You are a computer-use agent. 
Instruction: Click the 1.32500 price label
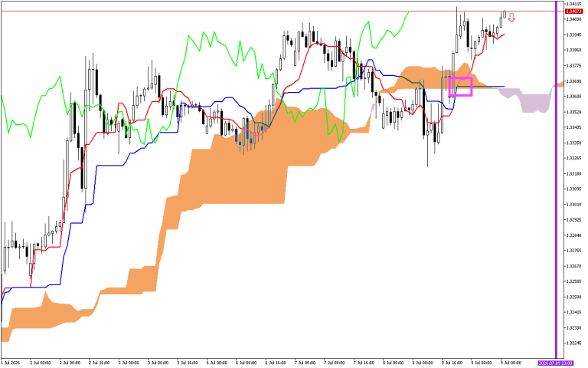pos(573,297)
